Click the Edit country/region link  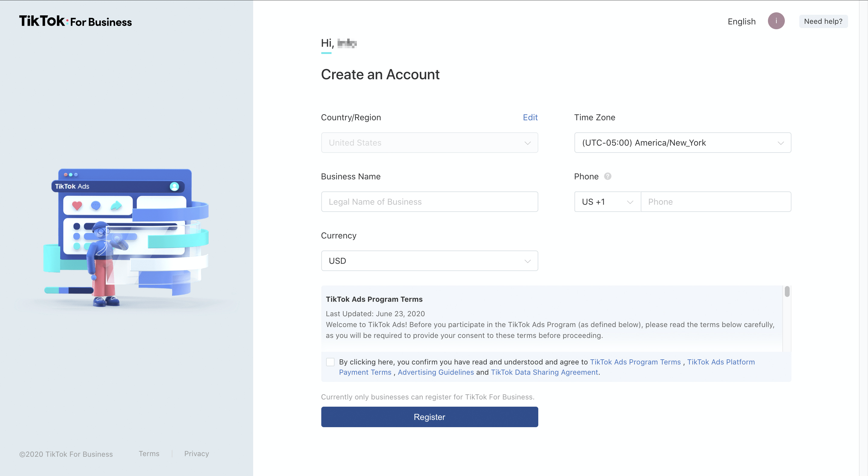pos(530,117)
